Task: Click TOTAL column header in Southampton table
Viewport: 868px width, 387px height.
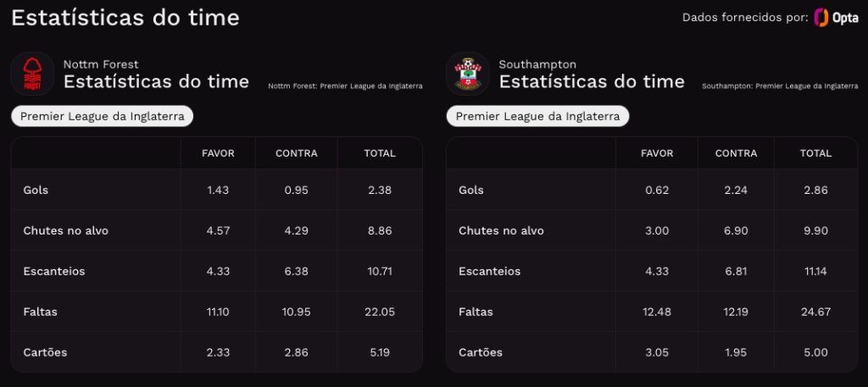Action: point(816,153)
